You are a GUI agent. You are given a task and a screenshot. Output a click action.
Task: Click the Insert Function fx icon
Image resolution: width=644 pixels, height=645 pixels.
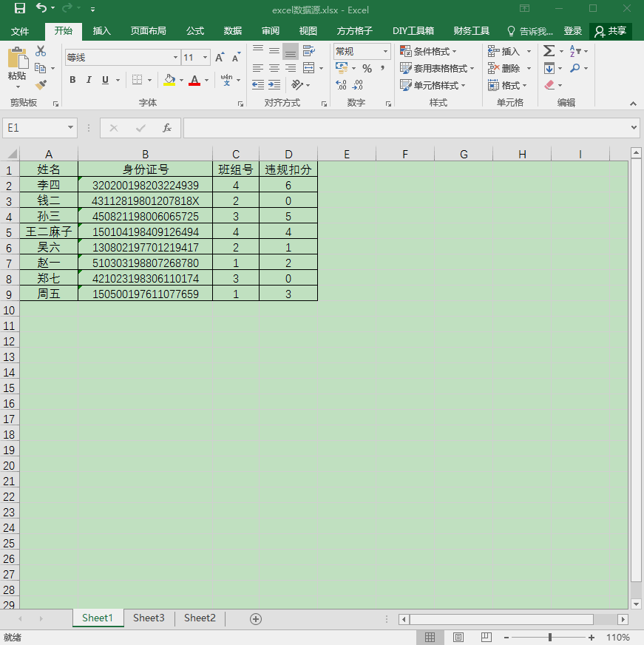click(x=166, y=128)
